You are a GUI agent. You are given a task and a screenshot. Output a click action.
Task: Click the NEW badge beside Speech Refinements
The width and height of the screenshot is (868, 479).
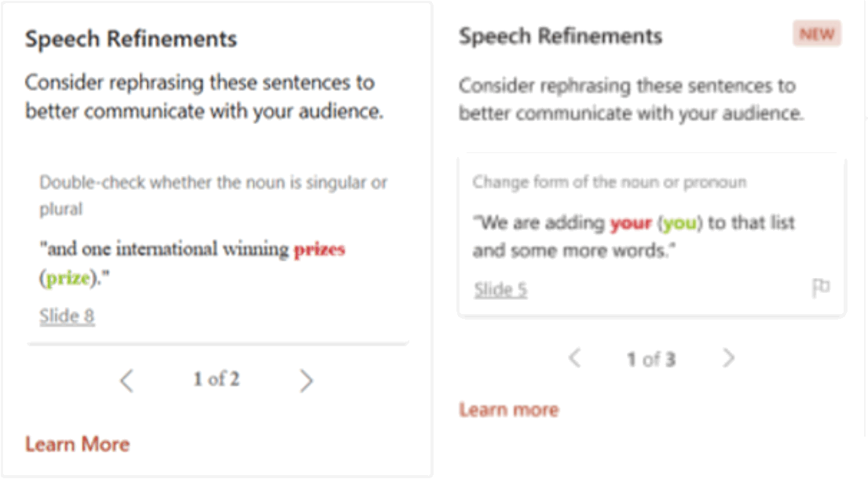[x=817, y=35]
